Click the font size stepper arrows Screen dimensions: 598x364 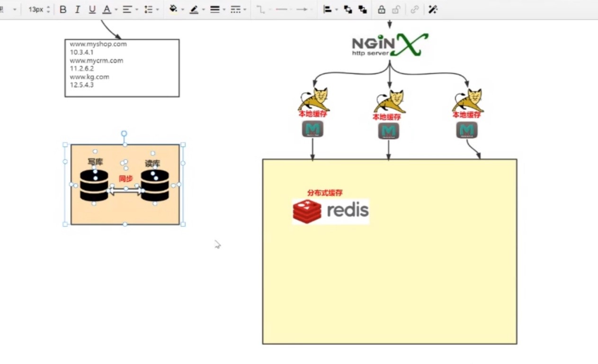point(48,9)
